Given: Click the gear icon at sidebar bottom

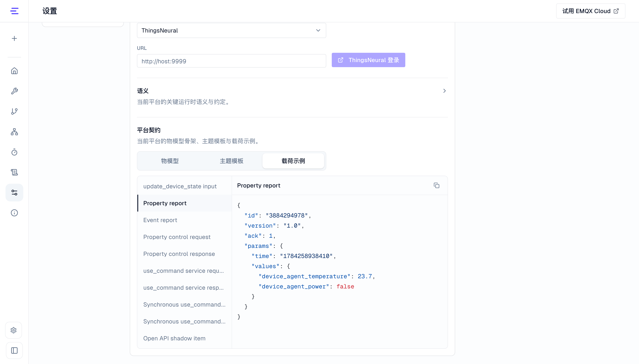Looking at the screenshot, I should tap(14, 330).
